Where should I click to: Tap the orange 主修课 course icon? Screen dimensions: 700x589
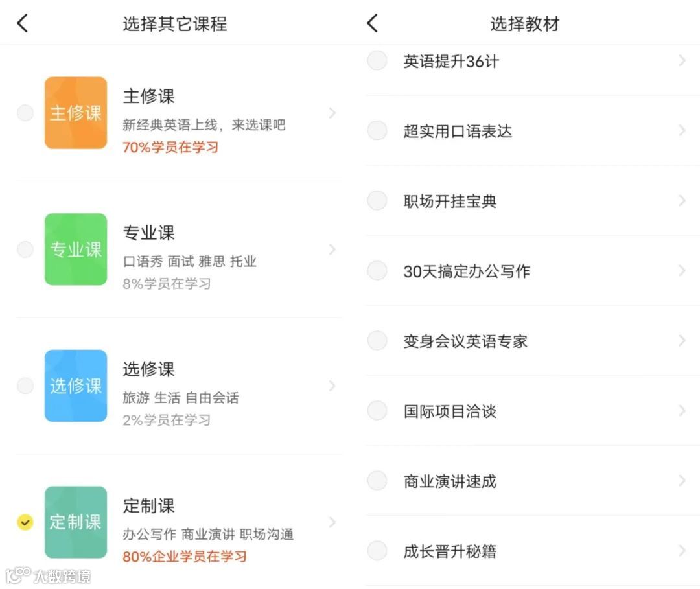tap(75, 113)
